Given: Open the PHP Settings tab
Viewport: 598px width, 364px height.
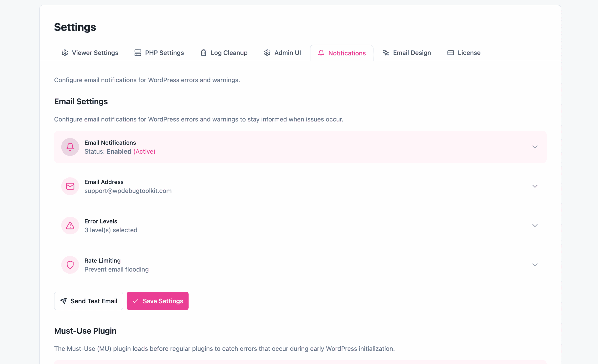Looking at the screenshot, I should [159, 53].
